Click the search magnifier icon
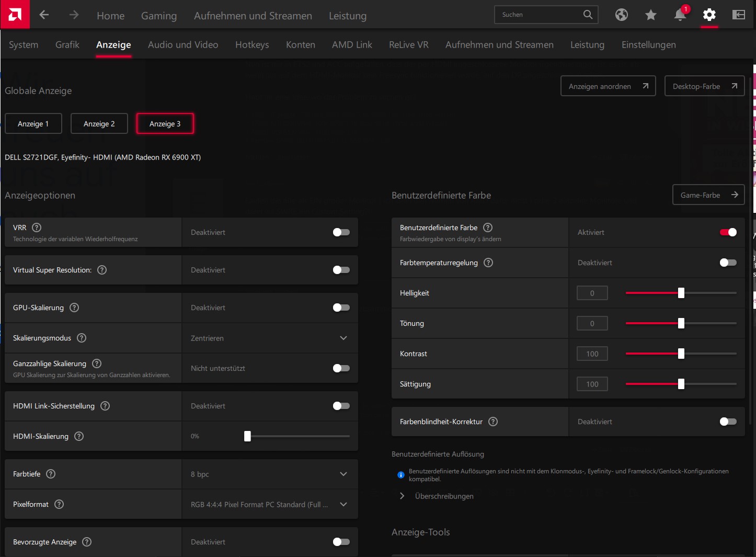This screenshot has width=756, height=557. coord(588,15)
